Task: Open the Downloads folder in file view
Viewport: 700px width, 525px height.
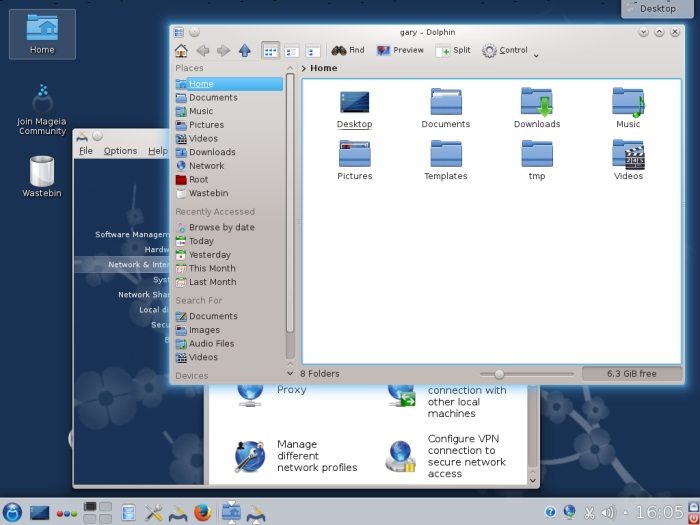Action: [537, 109]
